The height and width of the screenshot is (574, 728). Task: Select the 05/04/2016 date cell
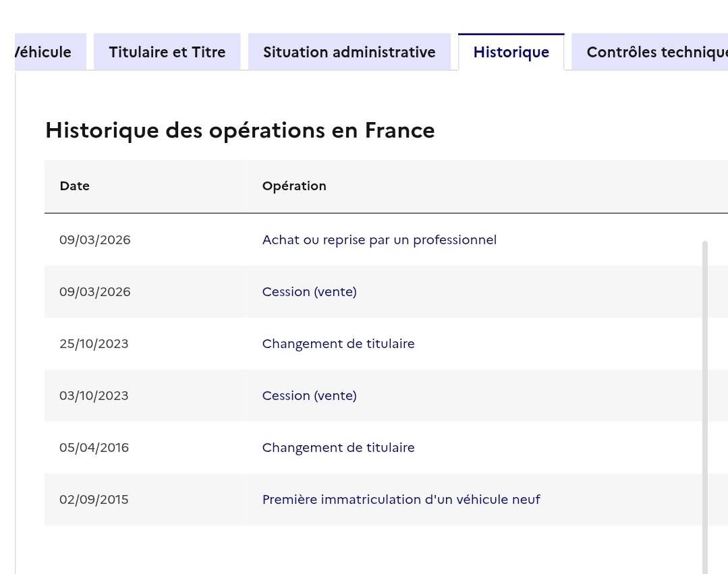(x=94, y=447)
